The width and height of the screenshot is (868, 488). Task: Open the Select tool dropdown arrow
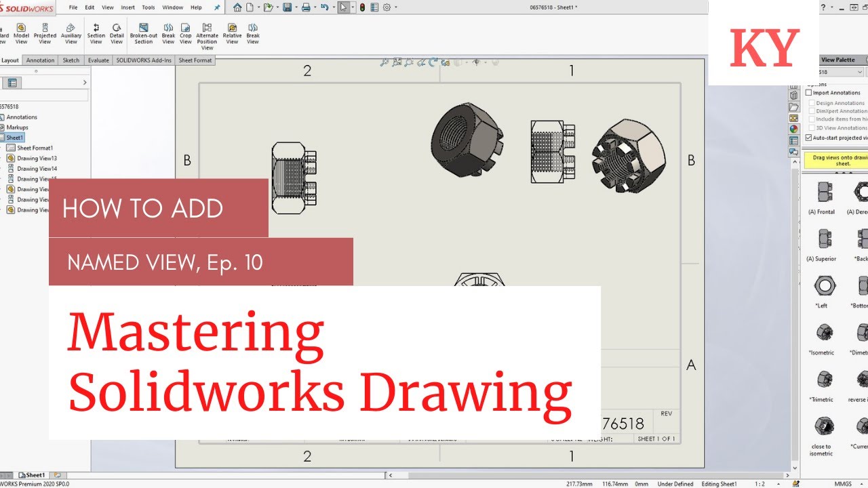tap(351, 7)
